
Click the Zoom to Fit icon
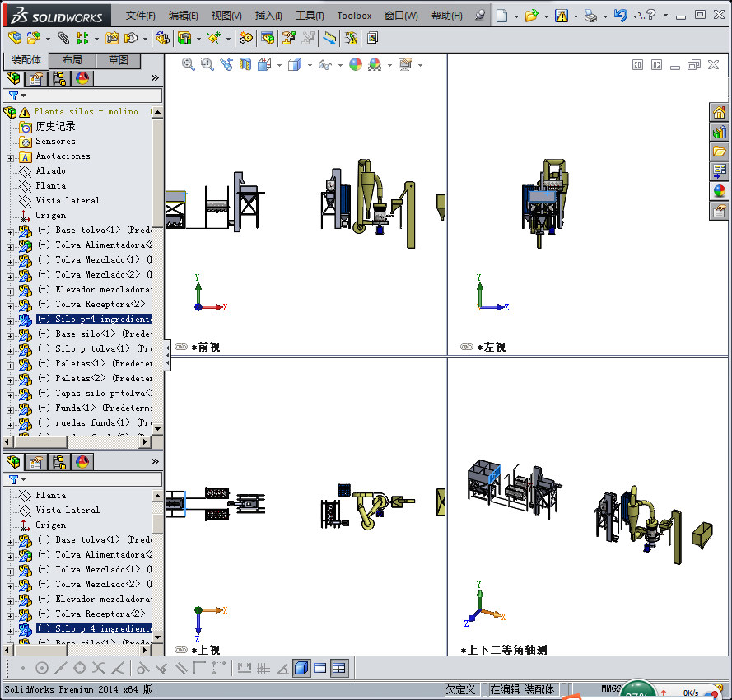(188, 64)
